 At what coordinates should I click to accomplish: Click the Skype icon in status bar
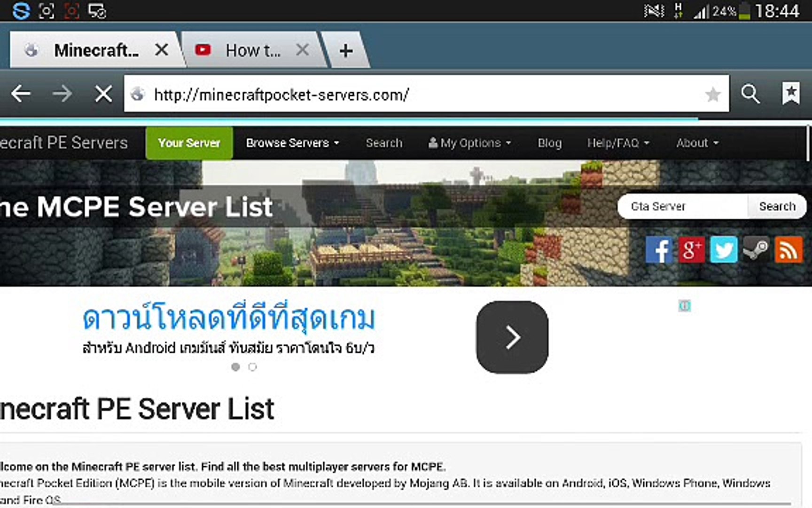tap(21, 10)
